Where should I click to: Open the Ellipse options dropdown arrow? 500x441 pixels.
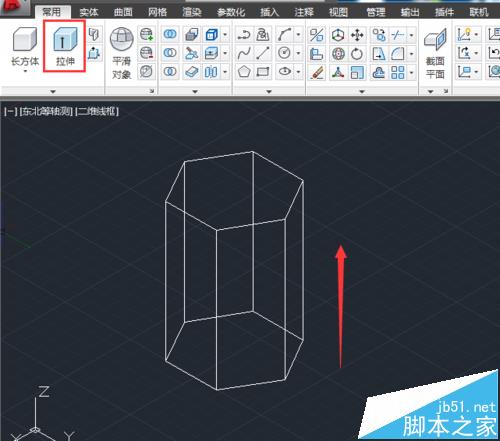click(298, 72)
